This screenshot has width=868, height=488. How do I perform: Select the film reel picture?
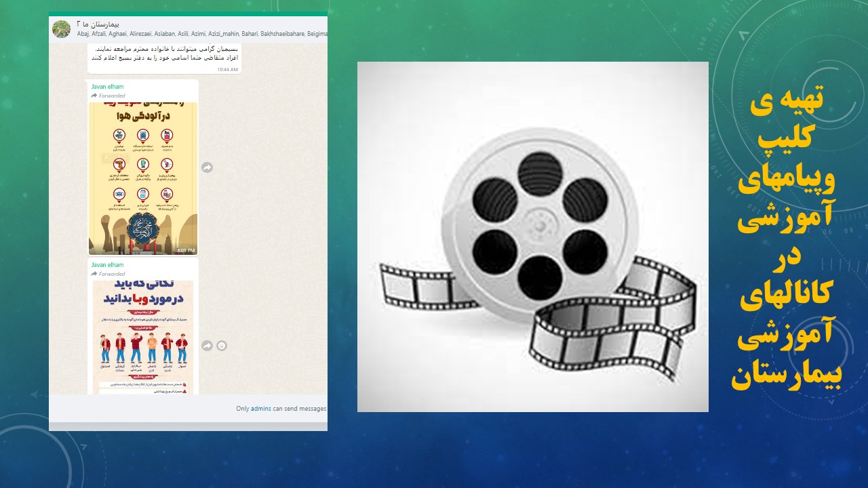click(x=532, y=237)
